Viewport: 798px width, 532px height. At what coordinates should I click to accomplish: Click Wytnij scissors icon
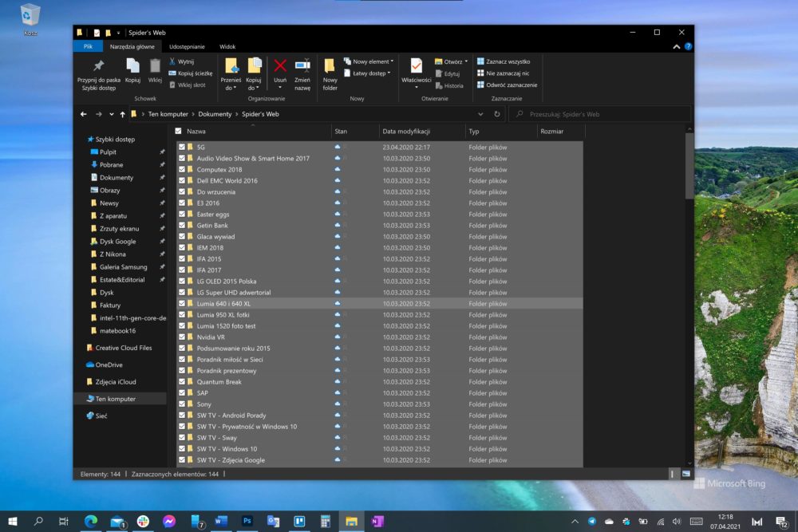172,61
